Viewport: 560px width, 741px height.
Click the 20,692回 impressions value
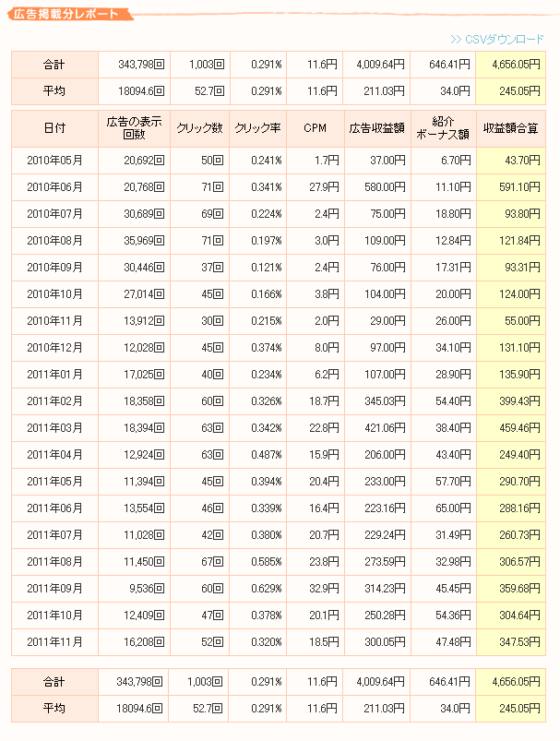144,161
